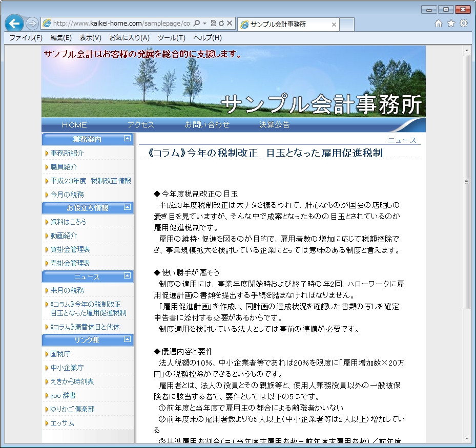The image size is (476, 448).
Task: Open the Tools gear icon
Action: [464, 24]
